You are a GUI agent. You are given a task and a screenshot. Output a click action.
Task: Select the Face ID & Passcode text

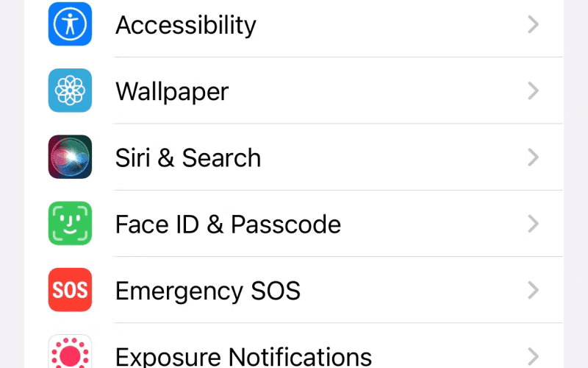[228, 224]
